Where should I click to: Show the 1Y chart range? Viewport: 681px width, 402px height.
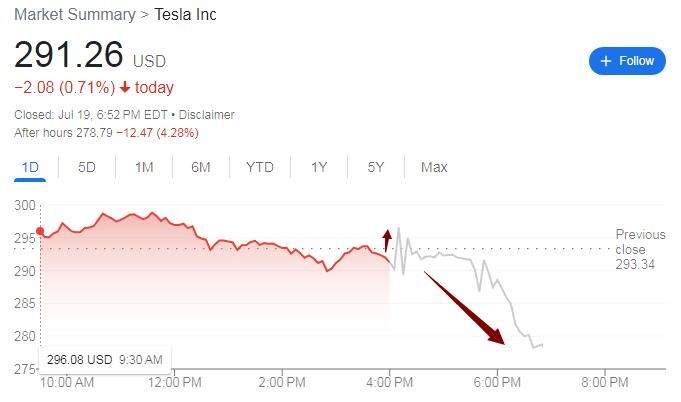tap(319, 167)
